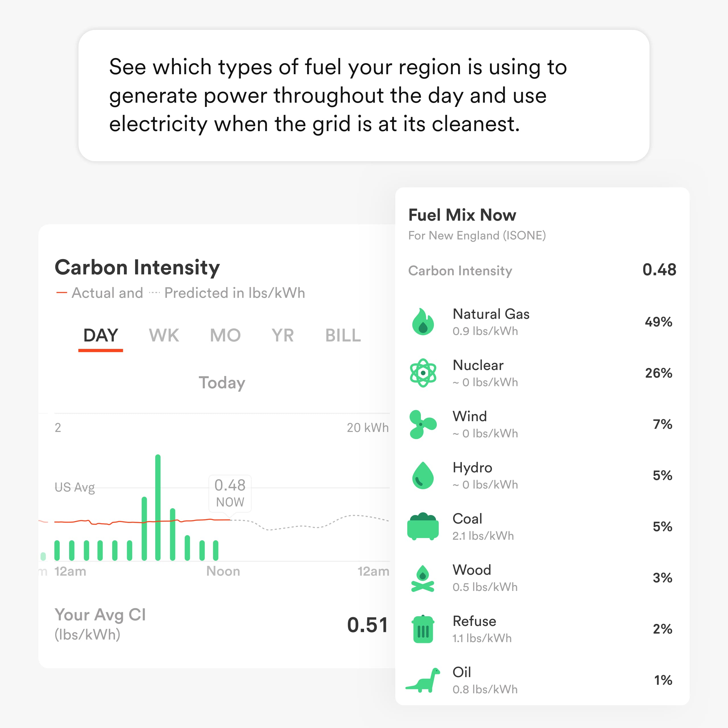Click the Actual and Predicted legend
728x728 pixels.
181,293
